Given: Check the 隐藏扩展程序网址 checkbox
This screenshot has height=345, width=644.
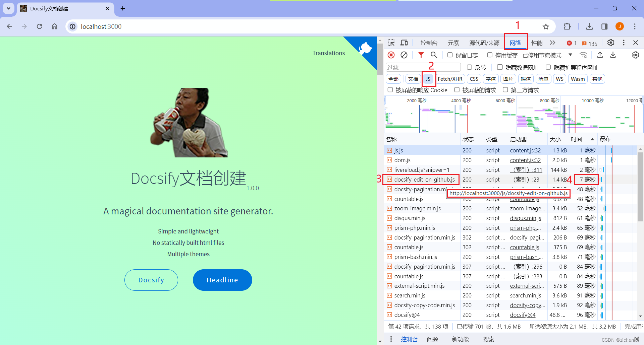Looking at the screenshot, I should 548,67.
